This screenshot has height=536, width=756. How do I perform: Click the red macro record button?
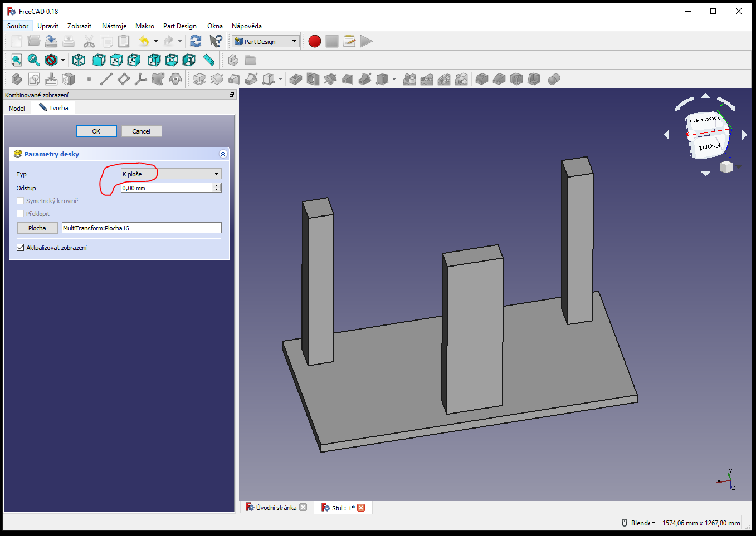[315, 41]
